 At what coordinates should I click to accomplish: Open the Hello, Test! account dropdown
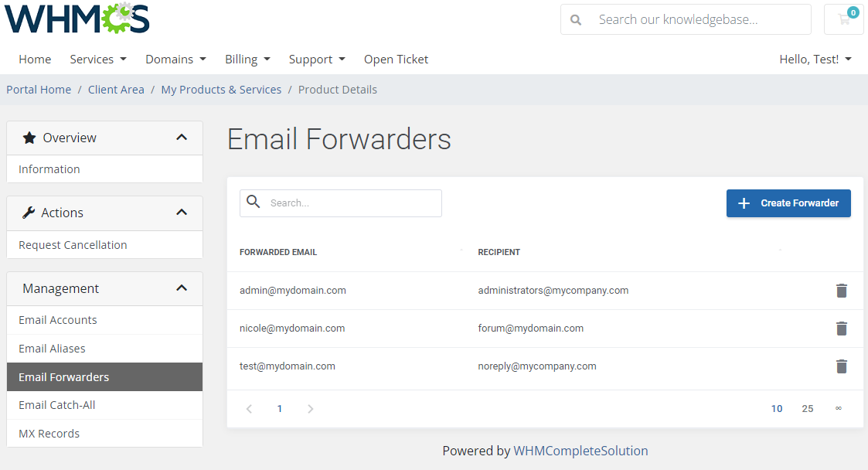[815, 60]
